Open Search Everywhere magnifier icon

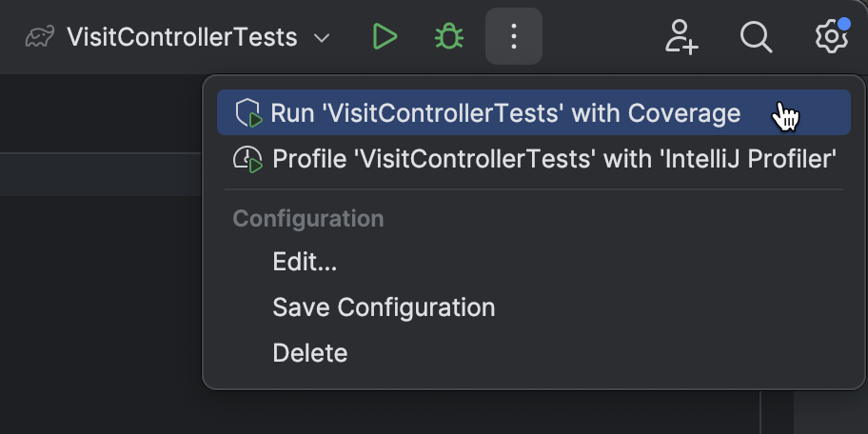click(x=756, y=38)
